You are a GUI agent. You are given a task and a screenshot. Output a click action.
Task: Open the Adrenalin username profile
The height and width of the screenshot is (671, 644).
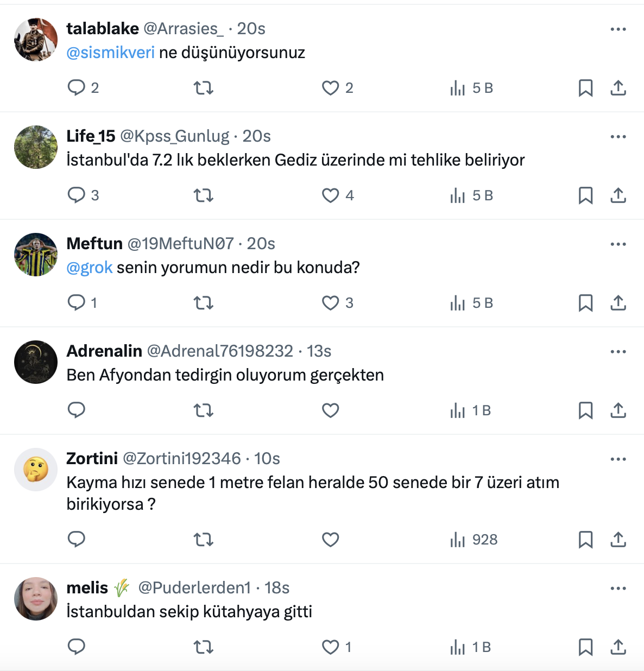(x=104, y=351)
